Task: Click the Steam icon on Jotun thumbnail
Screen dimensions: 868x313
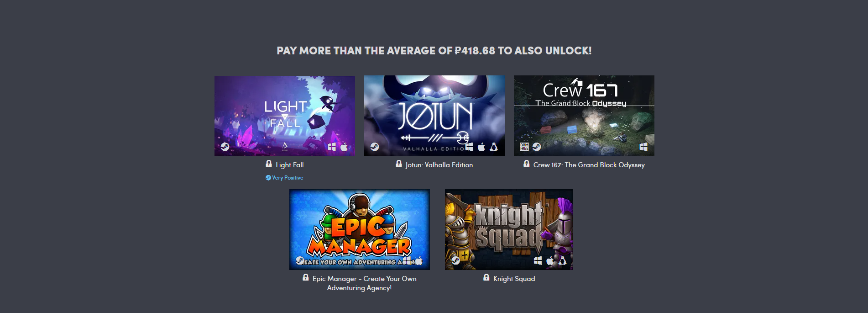Action: pyautogui.click(x=375, y=147)
